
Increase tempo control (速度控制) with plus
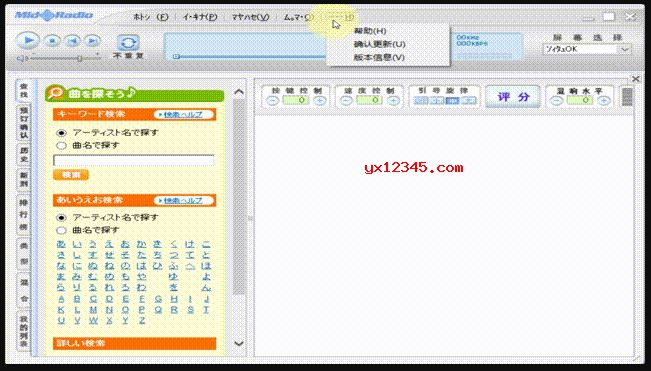pyautogui.click(x=393, y=100)
